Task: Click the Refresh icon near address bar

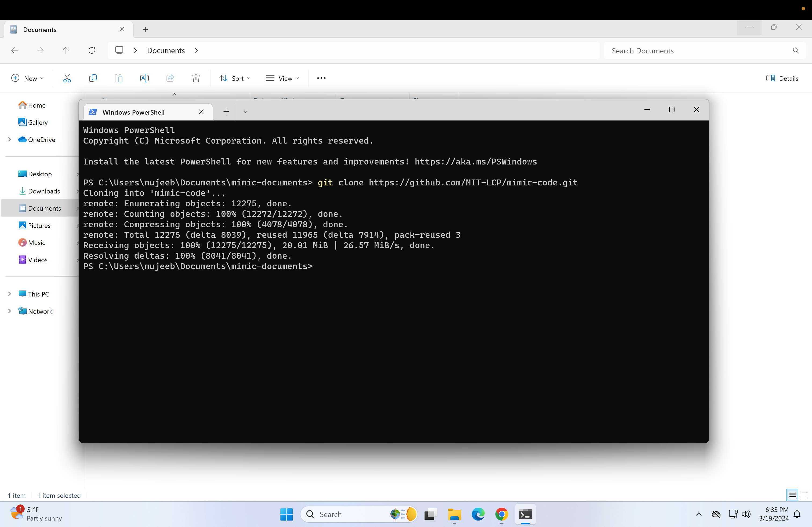Action: pos(92,50)
